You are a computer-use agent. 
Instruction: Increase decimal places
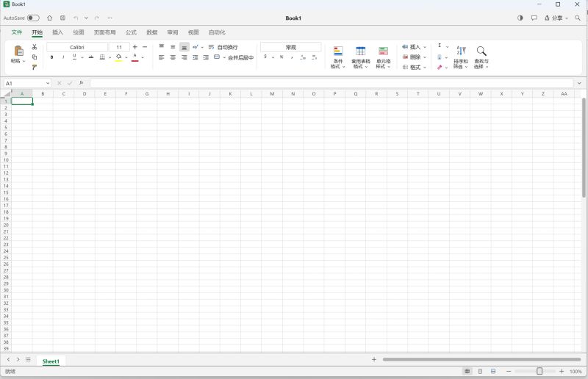pos(303,57)
